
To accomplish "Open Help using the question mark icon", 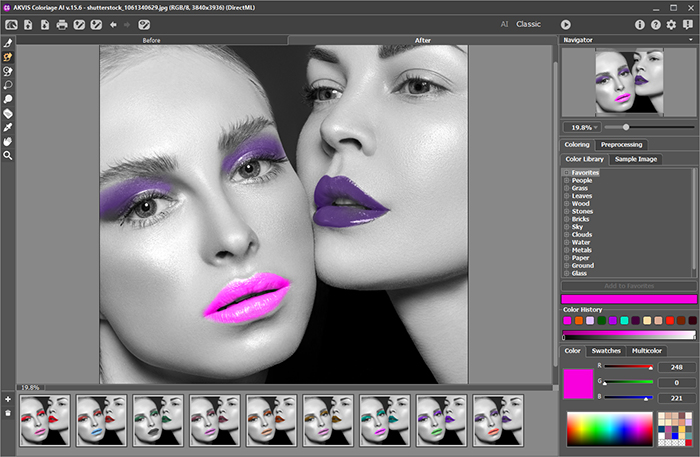I will 655,24.
